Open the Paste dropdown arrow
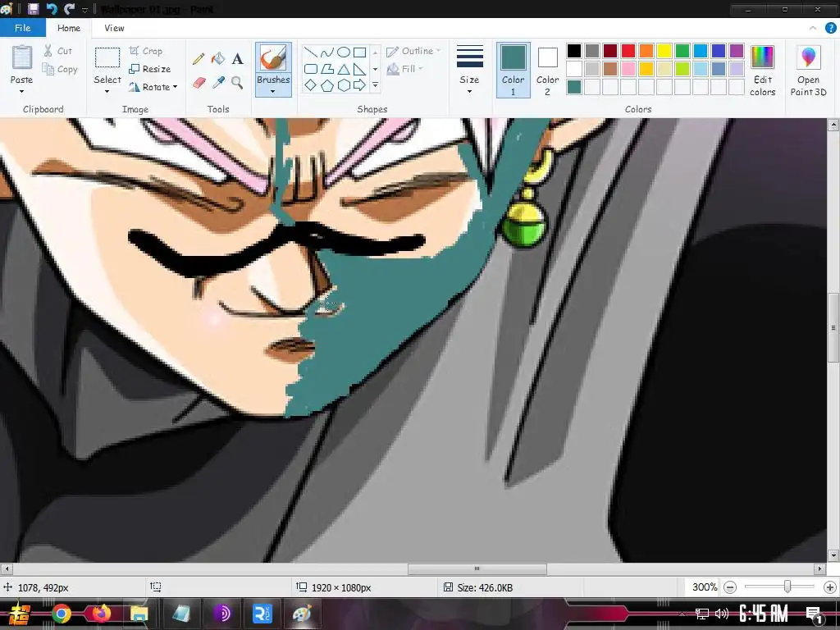840x630 pixels. tap(22, 91)
